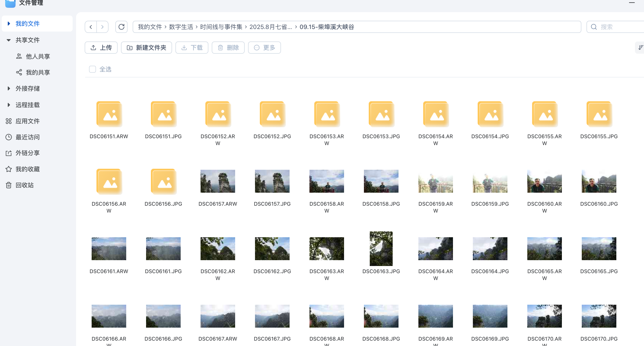The width and height of the screenshot is (644, 346).
Task: Select 他人共享 in sidebar
Action: pos(38,56)
